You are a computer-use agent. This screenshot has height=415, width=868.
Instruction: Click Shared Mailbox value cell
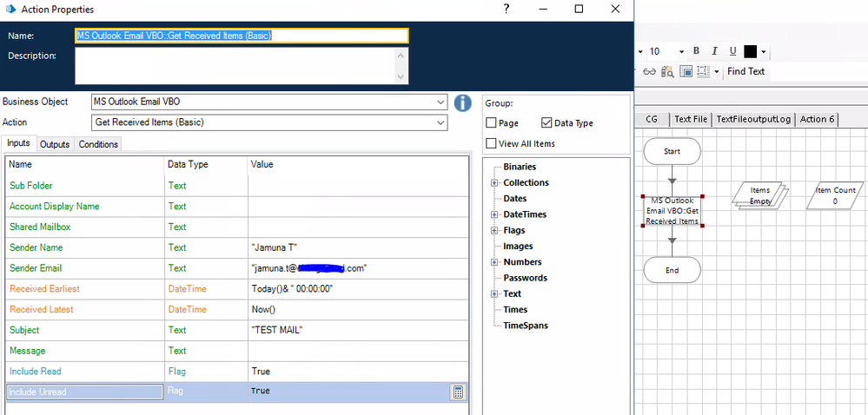coord(358,227)
